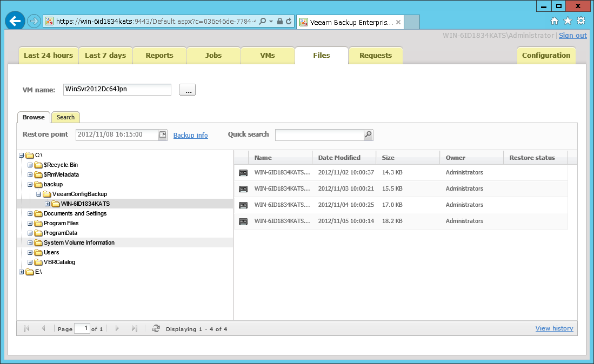Screen dimensions: 594x364
Task: Open the address bar dropdown arrow
Action: [271, 21]
